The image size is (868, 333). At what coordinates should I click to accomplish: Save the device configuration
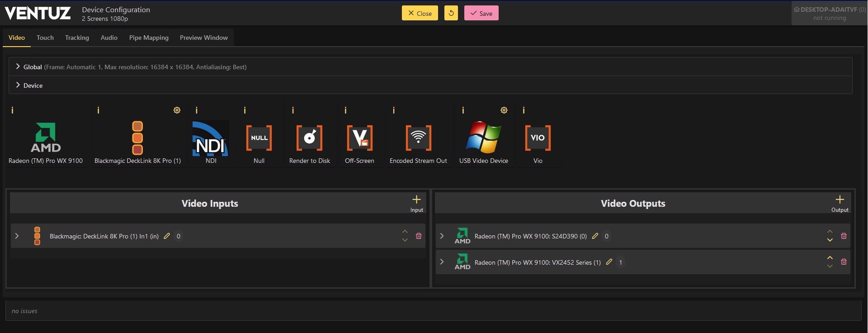click(481, 13)
